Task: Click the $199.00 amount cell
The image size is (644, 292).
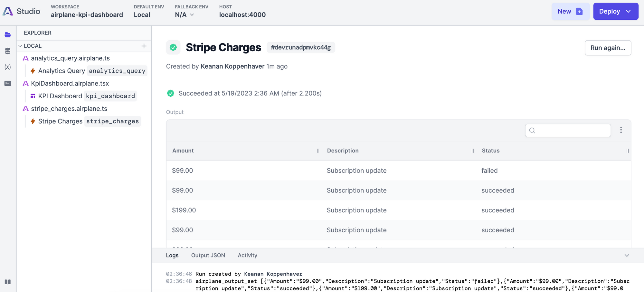Action: 184,210
